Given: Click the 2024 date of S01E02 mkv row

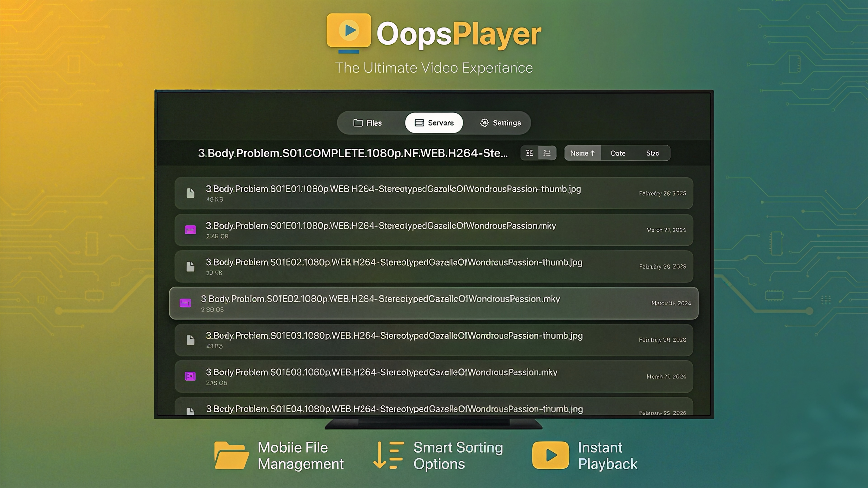Looking at the screenshot, I should click(x=671, y=303).
